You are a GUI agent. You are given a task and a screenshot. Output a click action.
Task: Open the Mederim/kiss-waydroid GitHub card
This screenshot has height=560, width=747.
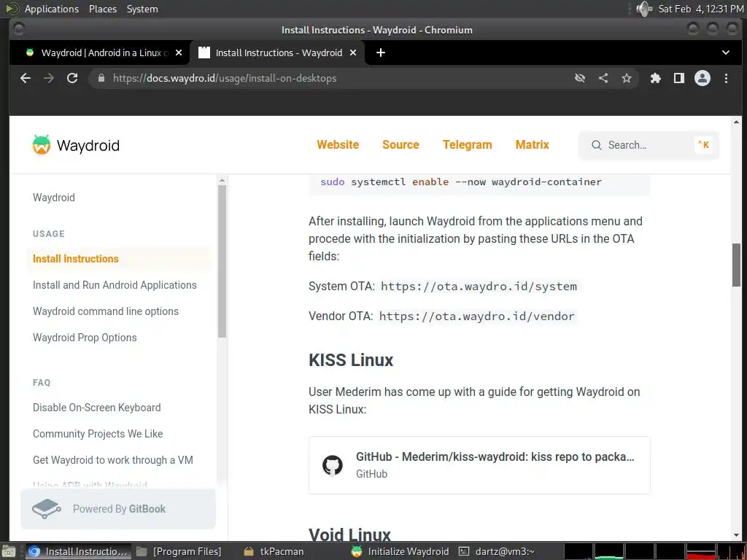(479, 465)
